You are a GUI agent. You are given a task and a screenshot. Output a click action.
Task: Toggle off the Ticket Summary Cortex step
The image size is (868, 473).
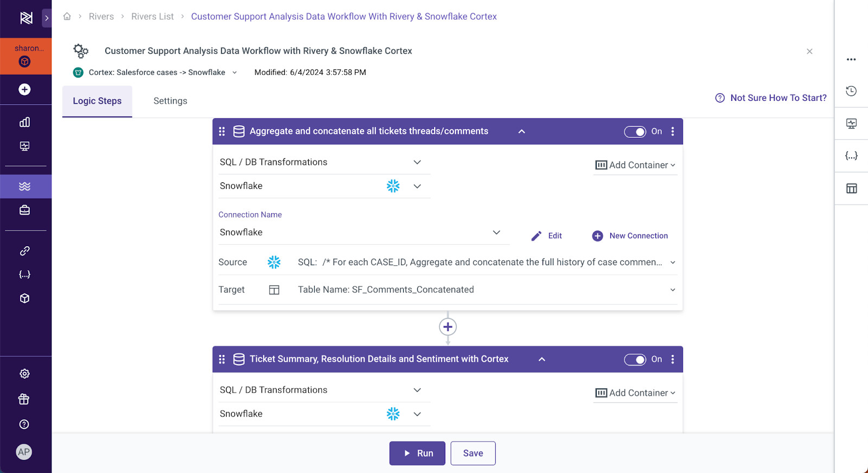click(x=635, y=360)
